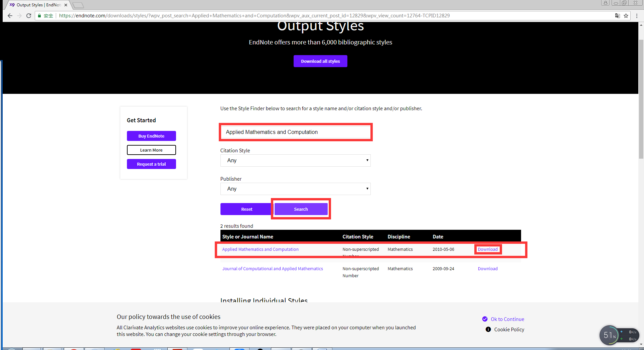Screen dimensions: 644x350
Task: Click the Discipline column header
Action: (x=399, y=236)
